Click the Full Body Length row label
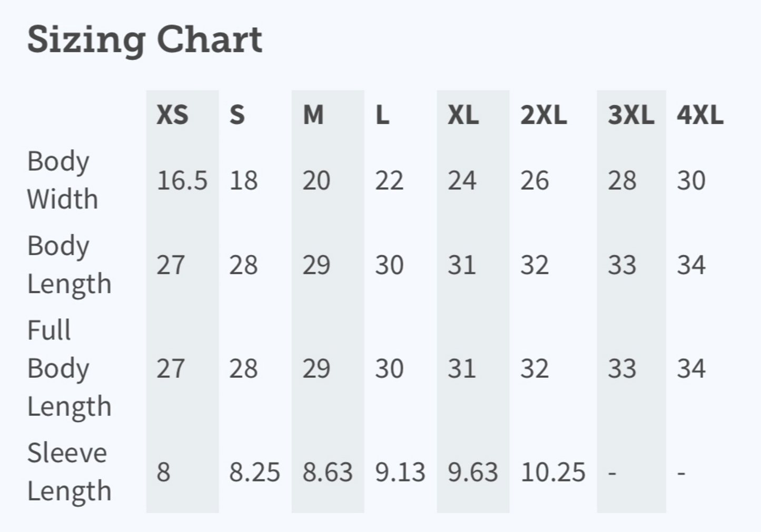Image resolution: width=761 pixels, height=532 pixels. tap(69, 368)
